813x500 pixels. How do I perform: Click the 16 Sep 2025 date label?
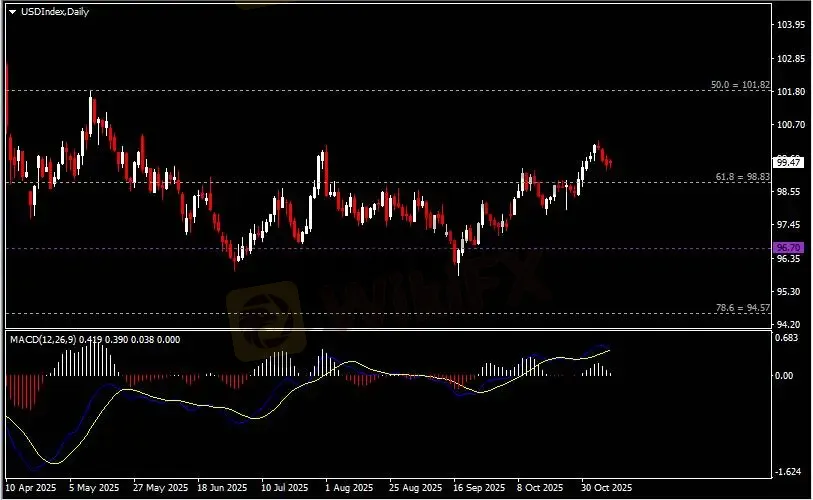point(479,488)
